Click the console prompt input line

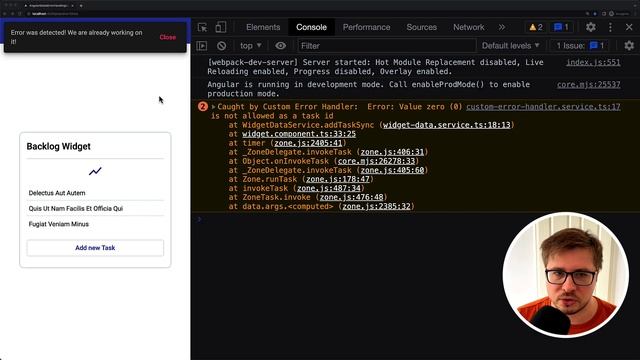[x=416, y=220]
